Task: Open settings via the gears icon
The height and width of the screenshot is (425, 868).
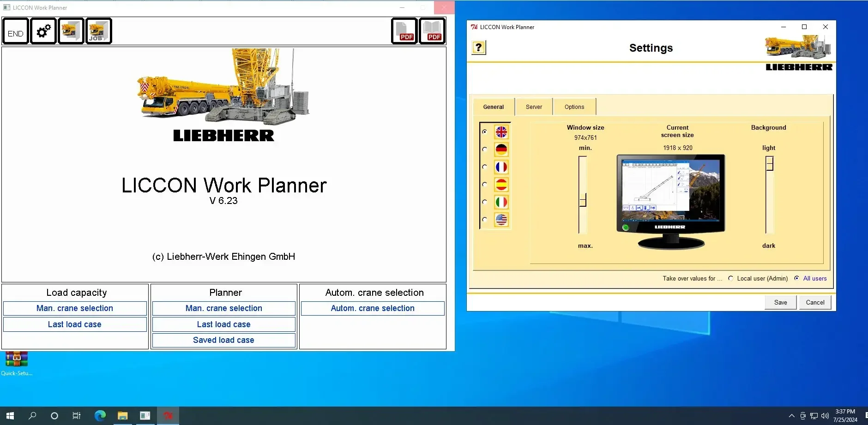Action: [43, 31]
